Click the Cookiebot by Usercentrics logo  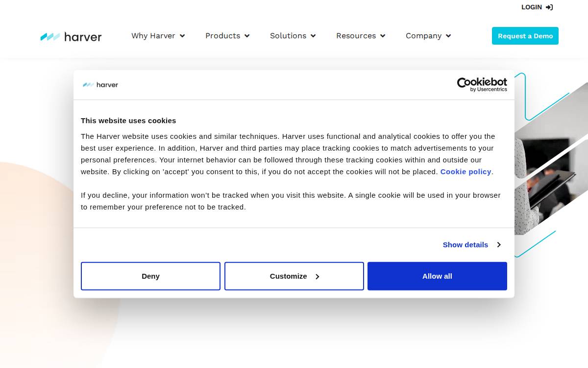(x=482, y=84)
